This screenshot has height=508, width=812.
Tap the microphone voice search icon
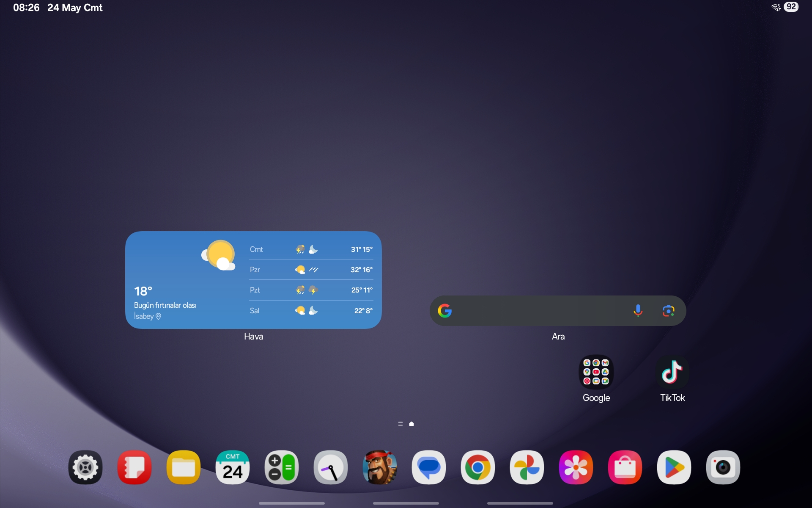(638, 311)
